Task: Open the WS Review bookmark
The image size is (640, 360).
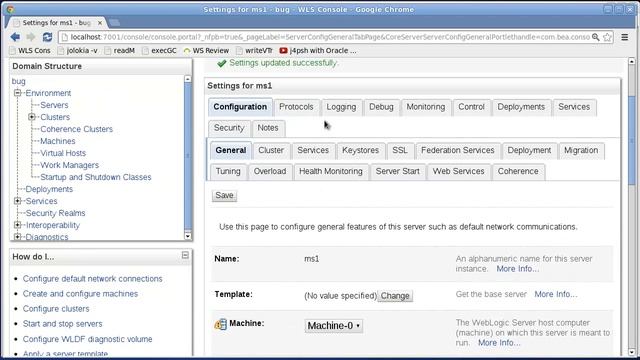Action: (206, 51)
